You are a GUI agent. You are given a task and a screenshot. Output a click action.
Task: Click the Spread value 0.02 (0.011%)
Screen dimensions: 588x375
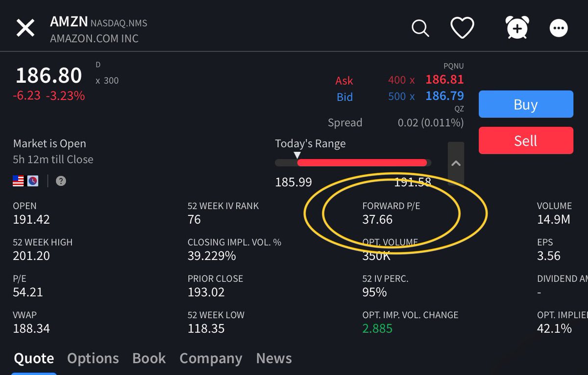point(431,122)
